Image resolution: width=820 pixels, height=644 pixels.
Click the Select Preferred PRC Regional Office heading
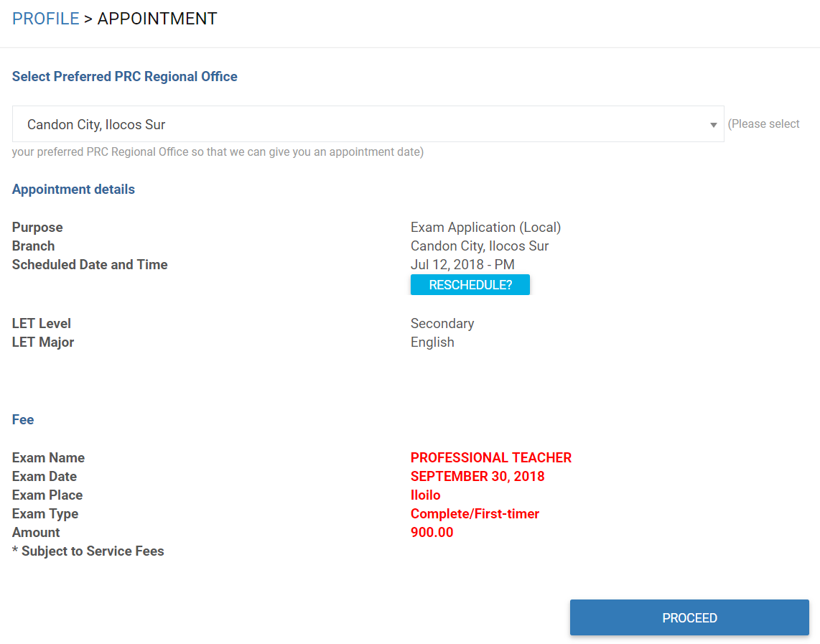tap(124, 76)
